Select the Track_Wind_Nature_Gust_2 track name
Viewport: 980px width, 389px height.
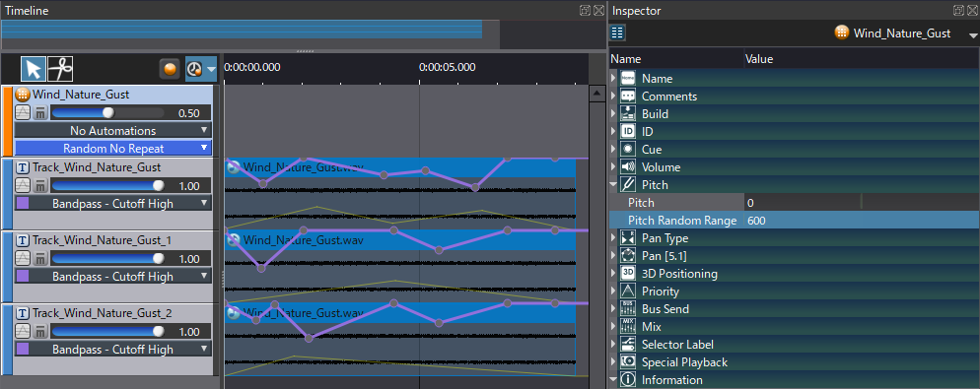click(x=103, y=313)
